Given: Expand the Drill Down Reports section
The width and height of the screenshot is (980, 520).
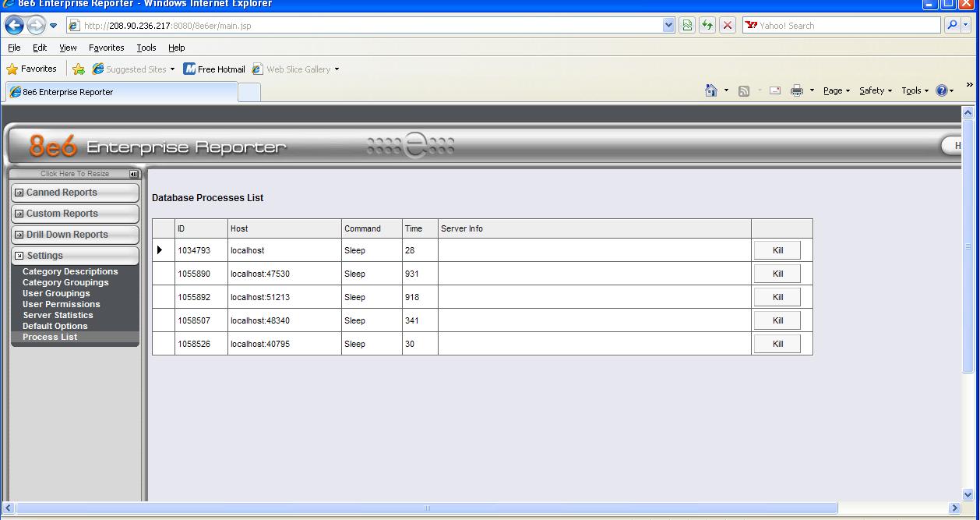Looking at the screenshot, I should (75, 235).
